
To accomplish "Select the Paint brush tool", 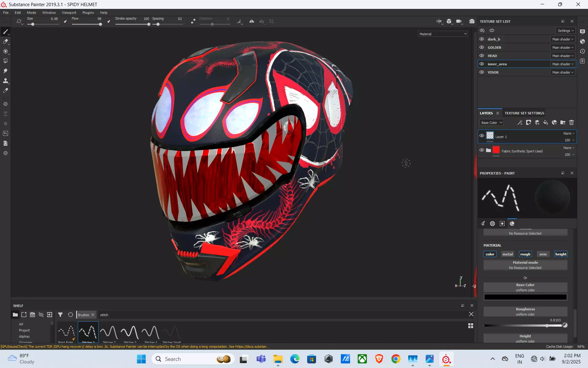I will coord(6,32).
